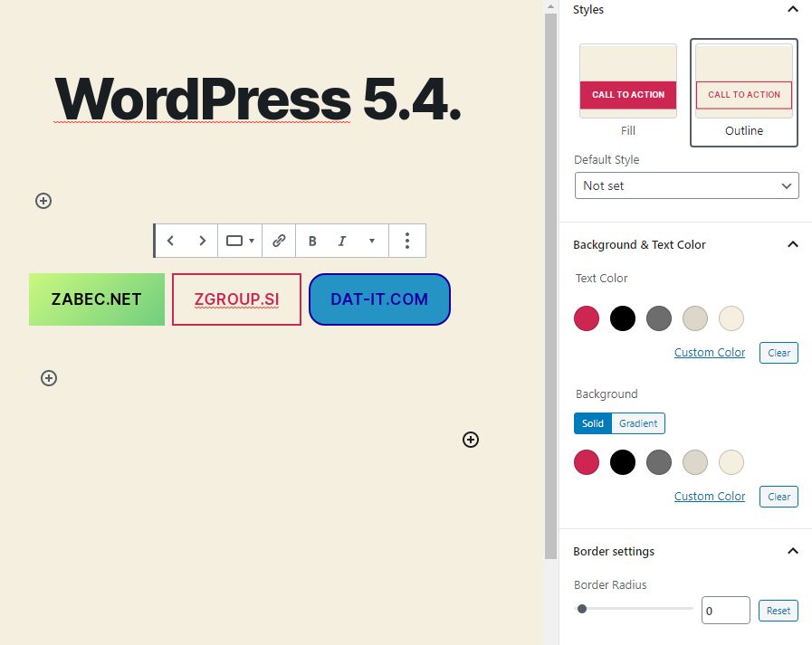This screenshot has width=812, height=645.
Task: Click Custom Color link under Text Color
Action: tap(710, 353)
